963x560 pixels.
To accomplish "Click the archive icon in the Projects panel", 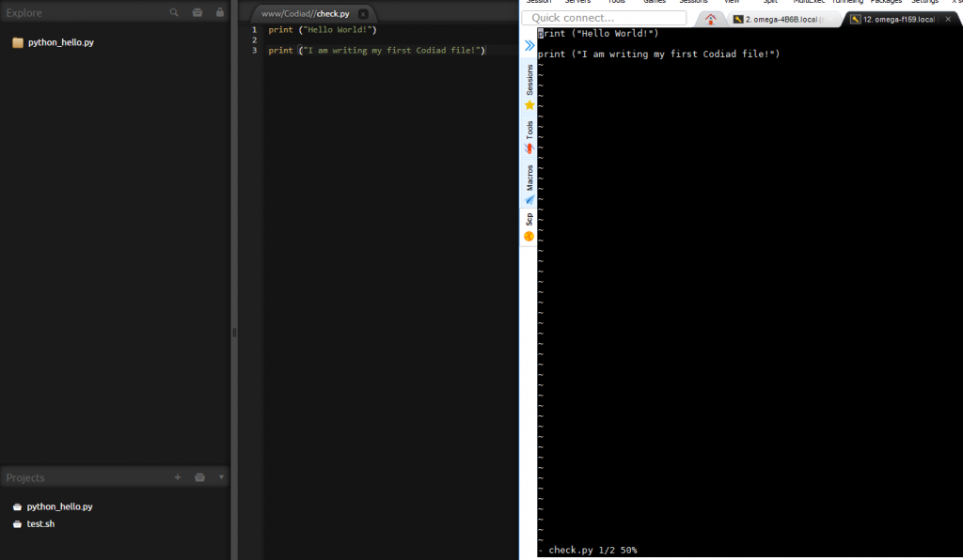I will coord(199,477).
